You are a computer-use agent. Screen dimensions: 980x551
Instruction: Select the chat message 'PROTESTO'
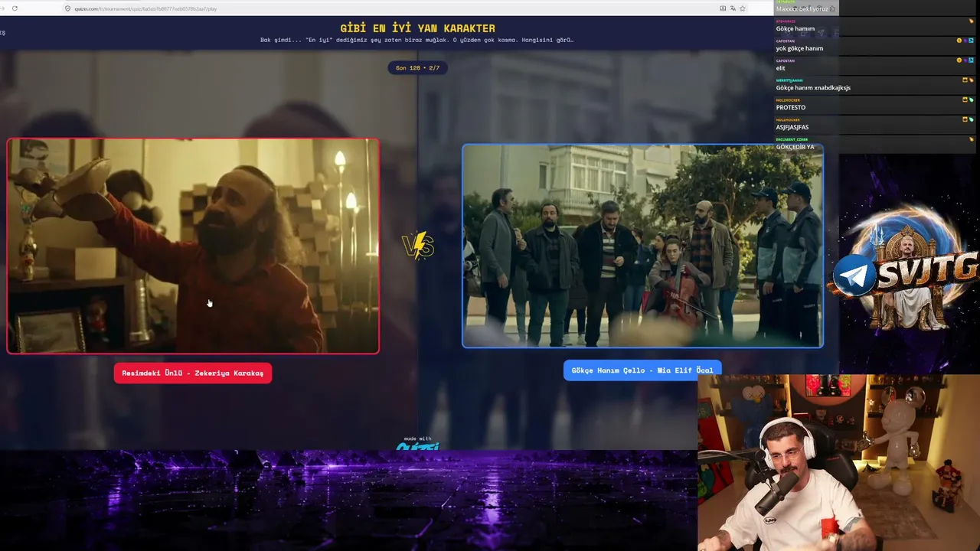[791, 108]
